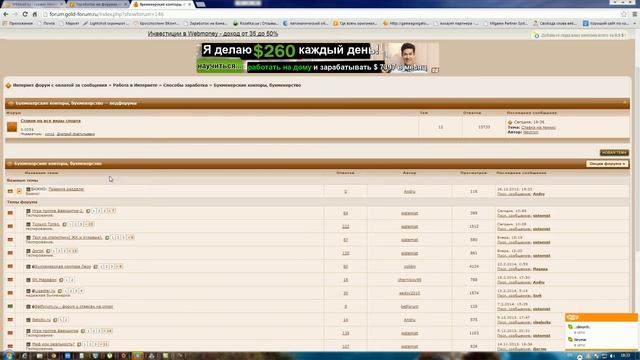
Task: Click the views count 4124 cell
Action: (473, 267)
